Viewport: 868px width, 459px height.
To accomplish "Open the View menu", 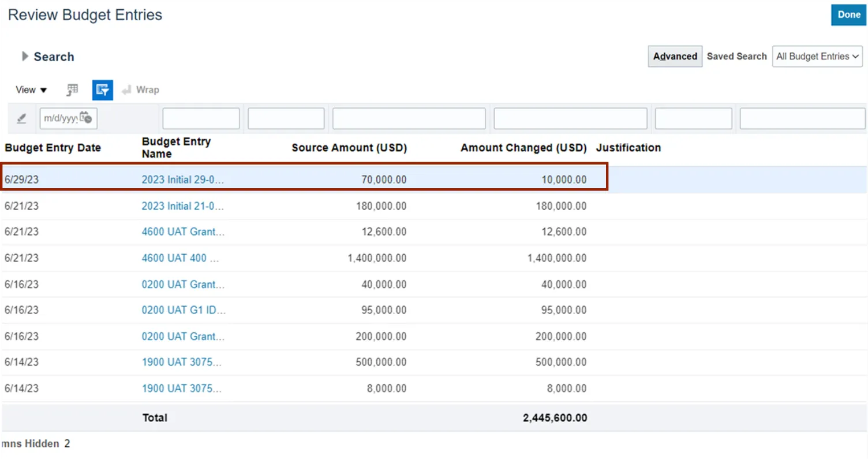I will pos(31,90).
